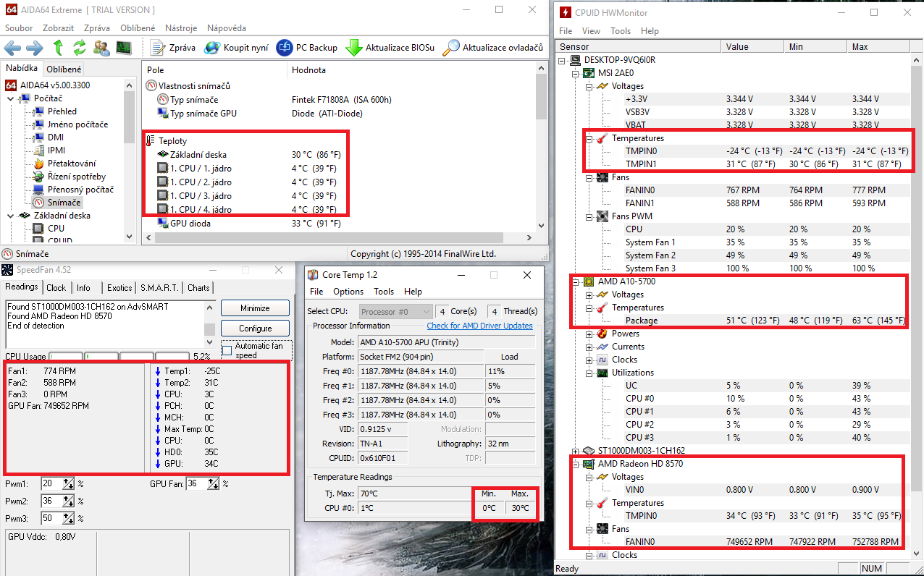
Task: Switch to Charts tab in SpeedFan
Action: (x=198, y=288)
